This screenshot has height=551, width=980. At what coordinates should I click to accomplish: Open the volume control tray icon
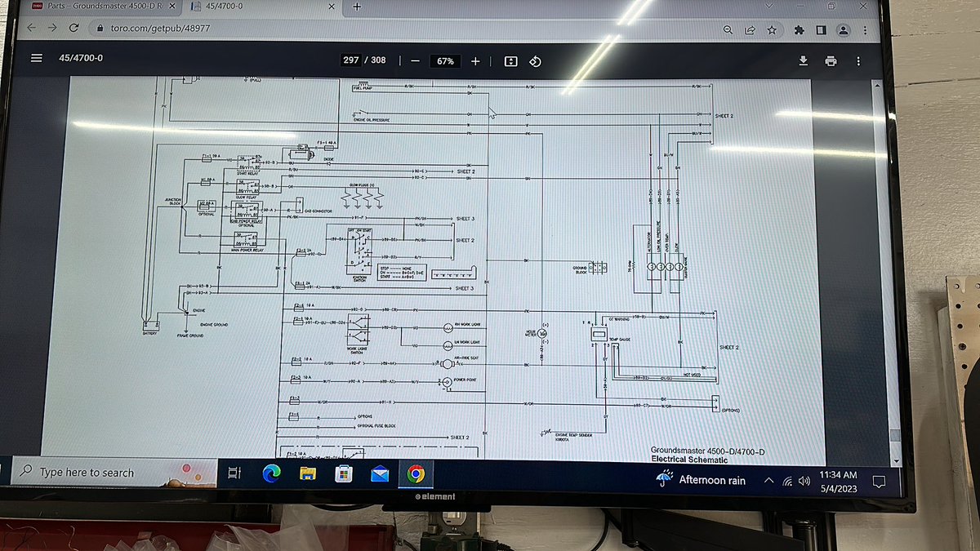tap(804, 482)
